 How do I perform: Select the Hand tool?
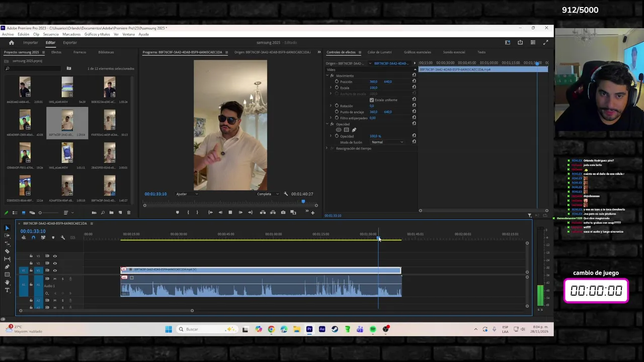coord(7,283)
